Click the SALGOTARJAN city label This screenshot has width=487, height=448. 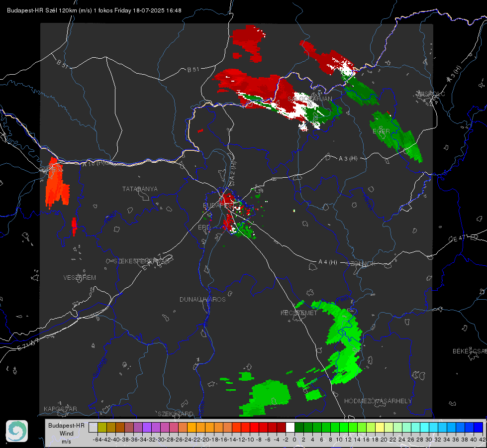[x=309, y=99]
